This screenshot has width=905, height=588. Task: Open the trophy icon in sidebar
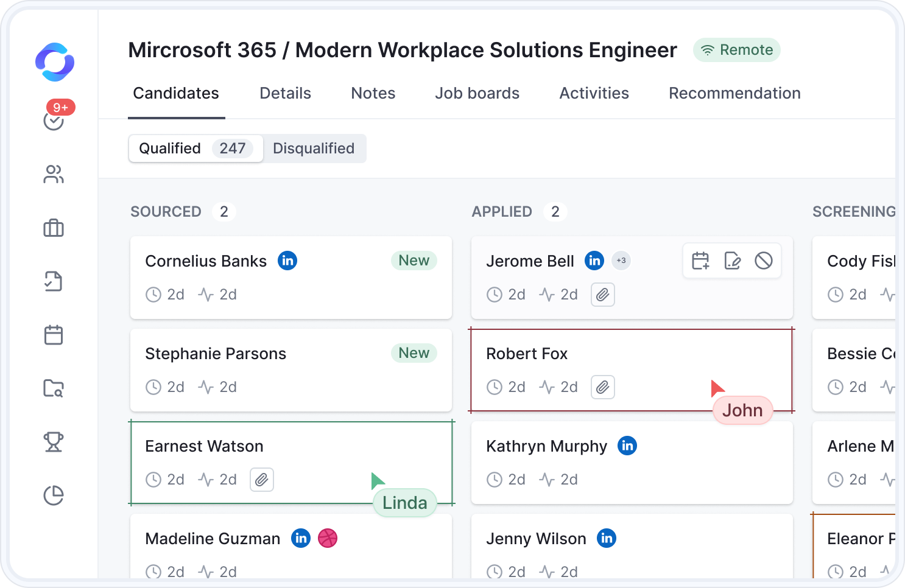click(x=54, y=442)
